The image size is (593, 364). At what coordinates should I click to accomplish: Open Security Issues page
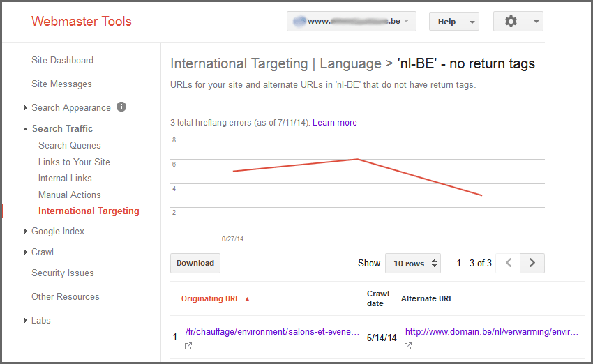(63, 273)
